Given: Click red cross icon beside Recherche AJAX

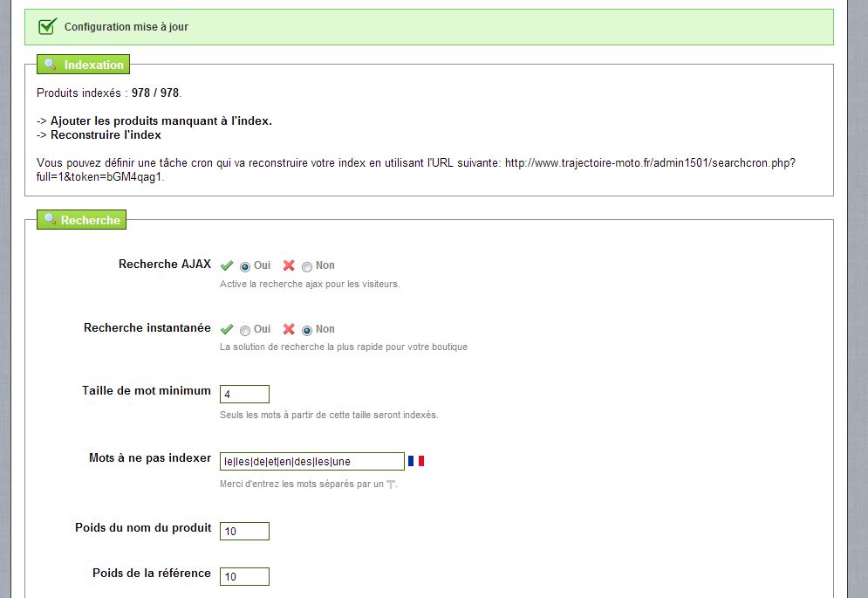Looking at the screenshot, I should click(x=289, y=265).
